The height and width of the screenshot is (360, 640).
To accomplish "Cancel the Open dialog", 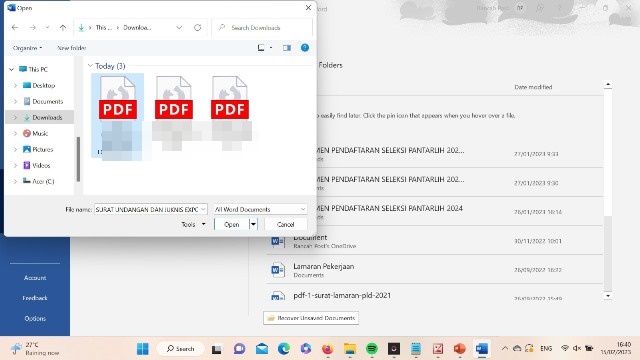I will 285,224.
